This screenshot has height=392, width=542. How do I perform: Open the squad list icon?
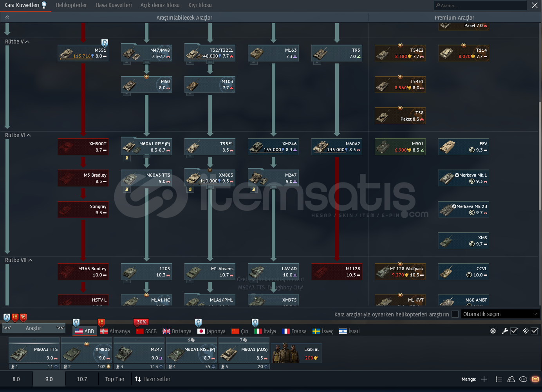pos(499,379)
